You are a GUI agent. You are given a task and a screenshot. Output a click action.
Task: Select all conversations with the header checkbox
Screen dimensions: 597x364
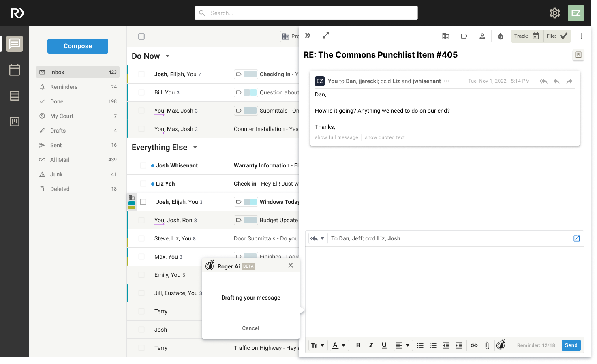click(x=141, y=36)
